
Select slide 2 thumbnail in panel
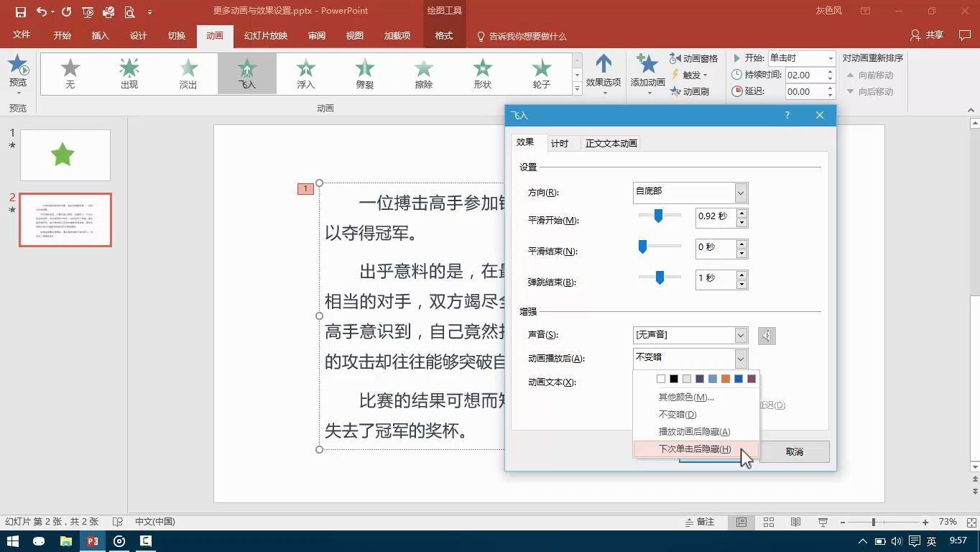pos(65,220)
